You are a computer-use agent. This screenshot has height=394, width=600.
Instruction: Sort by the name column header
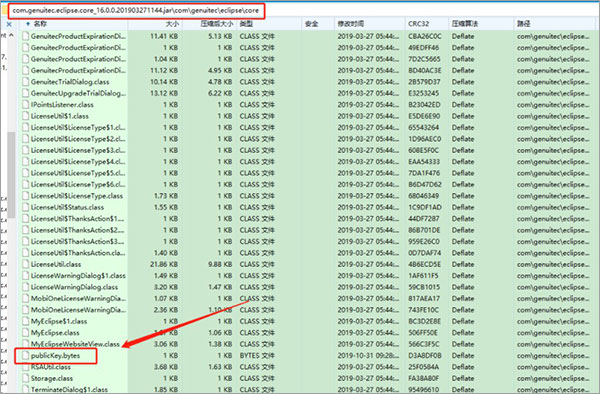(40, 24)
